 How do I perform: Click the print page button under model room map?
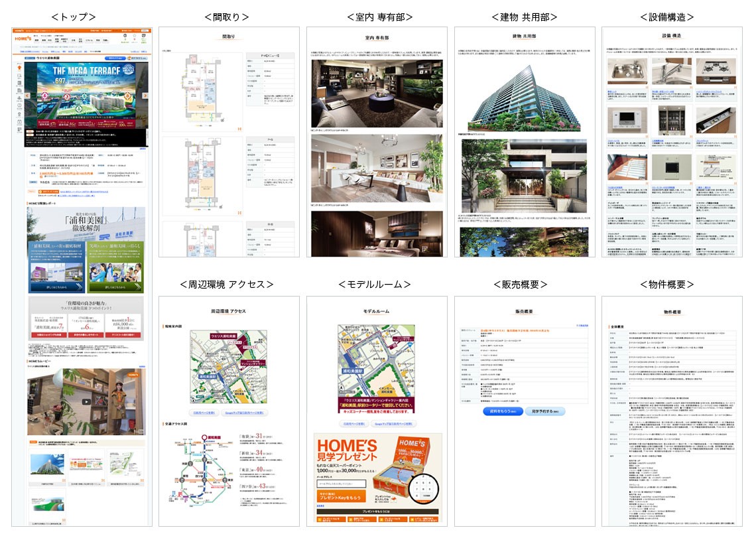pos(353,423)
